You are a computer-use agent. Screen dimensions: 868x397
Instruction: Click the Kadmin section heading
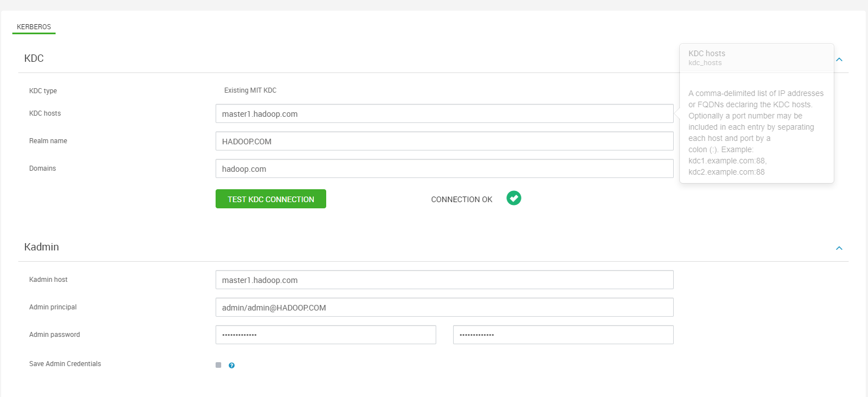click(42, 247)
